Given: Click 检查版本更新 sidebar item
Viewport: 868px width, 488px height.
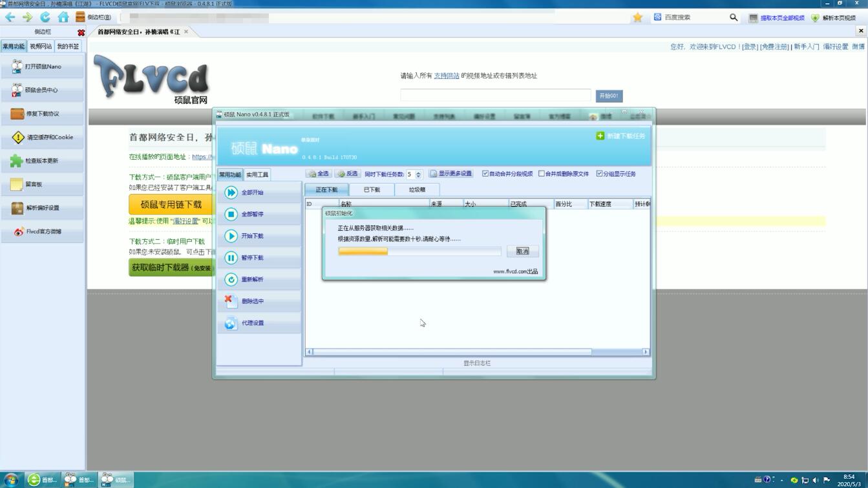Looking at the screenshot, I should [43, 160].
